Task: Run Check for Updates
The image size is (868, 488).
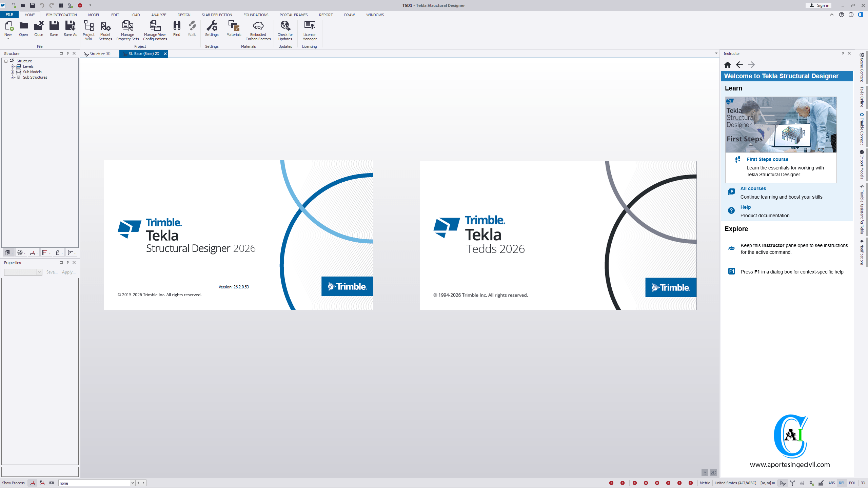Action: pos(285,30)
